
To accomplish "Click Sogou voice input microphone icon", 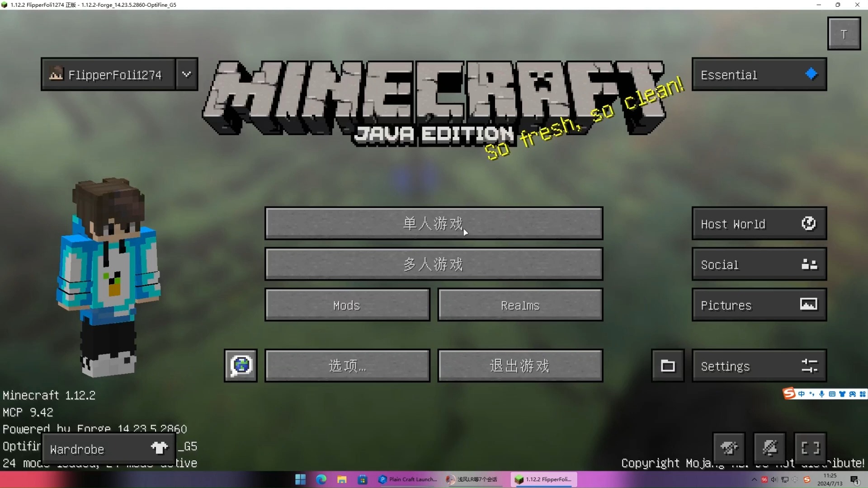I will 822,394.
